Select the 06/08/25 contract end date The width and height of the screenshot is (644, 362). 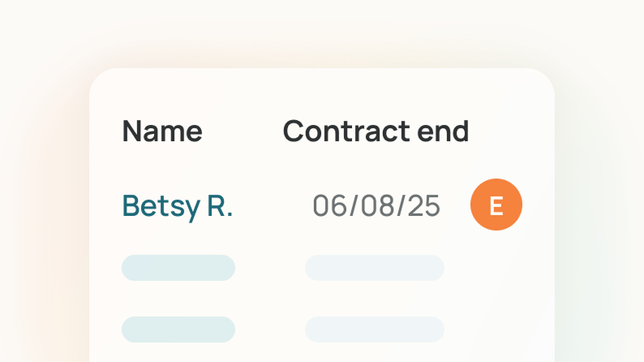point(376,206)
